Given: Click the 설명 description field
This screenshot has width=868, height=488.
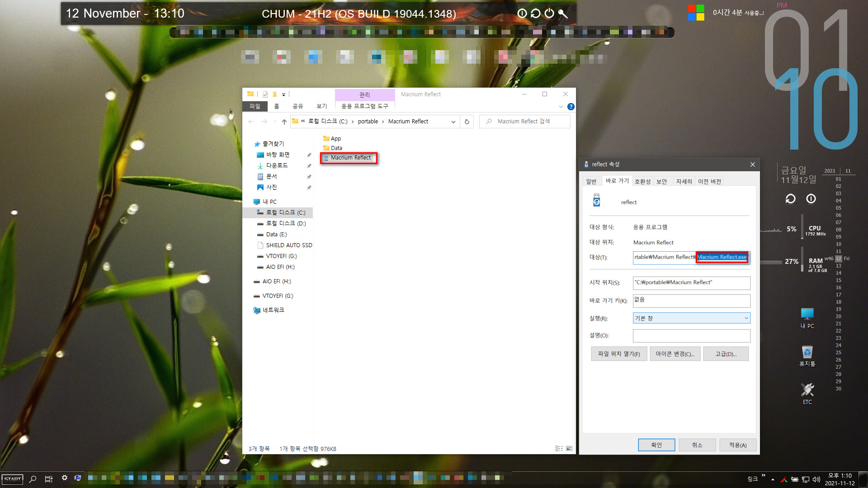Looking at the screenshot, I should pyautogui.click(x=692, y=336).
